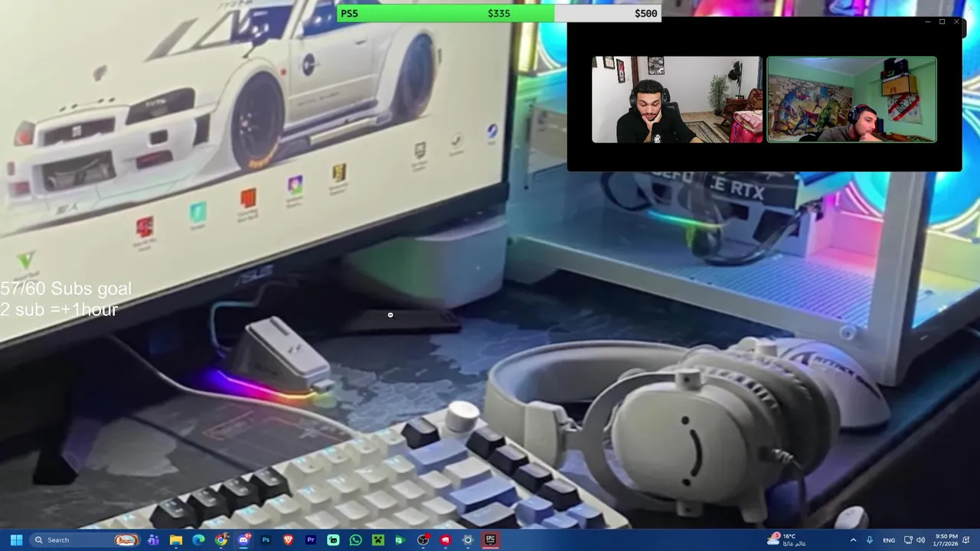Image resolution: width=980 pixels, height=551 pixels.
Task: Launch Adobe Photoshop from the taskbar
Action: click(266, 540)
